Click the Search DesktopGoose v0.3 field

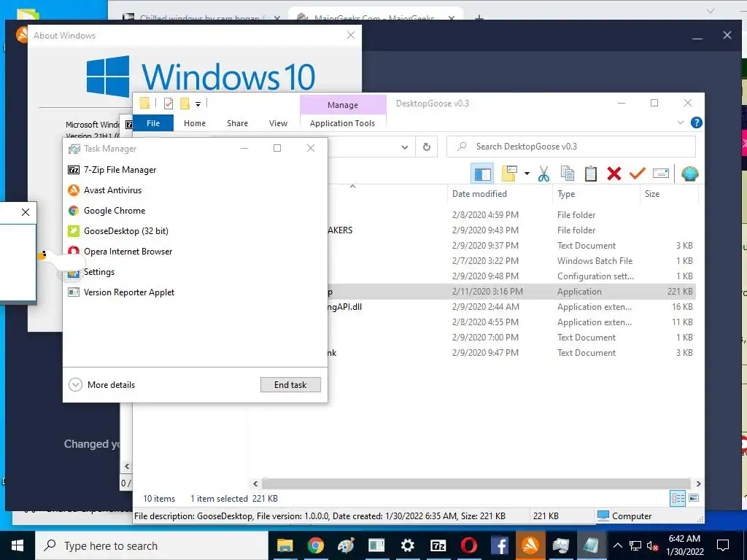click(570, 147)
